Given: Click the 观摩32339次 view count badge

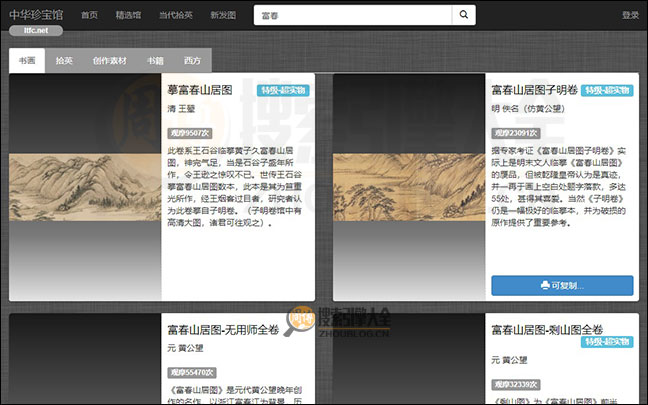Looking at the screenshot, I should tap(516, 385).
